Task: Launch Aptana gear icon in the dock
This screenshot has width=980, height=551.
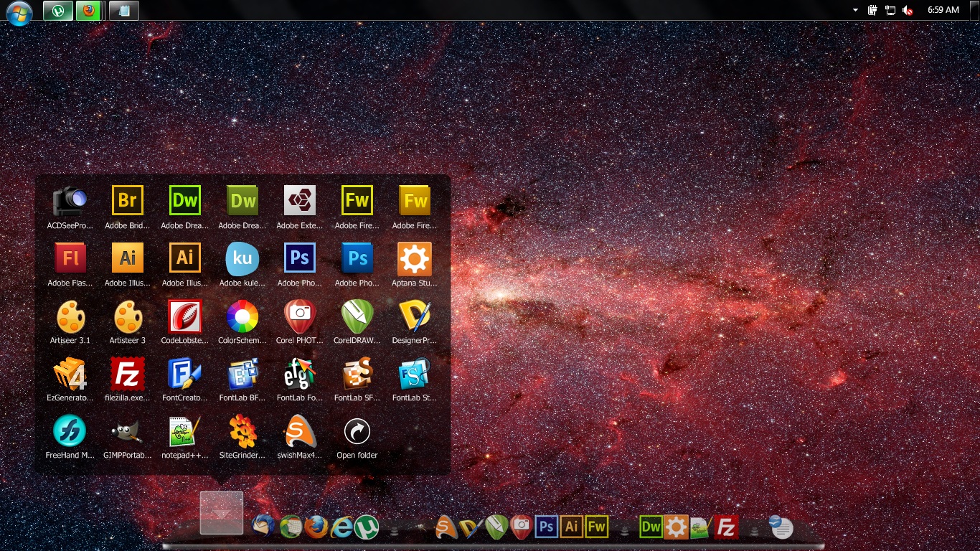Action: pyautogui.click(x=676, y=527)
